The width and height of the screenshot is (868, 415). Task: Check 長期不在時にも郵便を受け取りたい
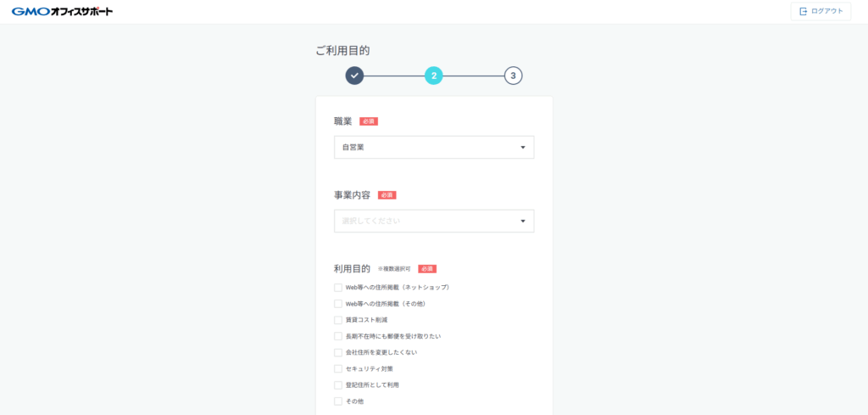coord(338,336)
